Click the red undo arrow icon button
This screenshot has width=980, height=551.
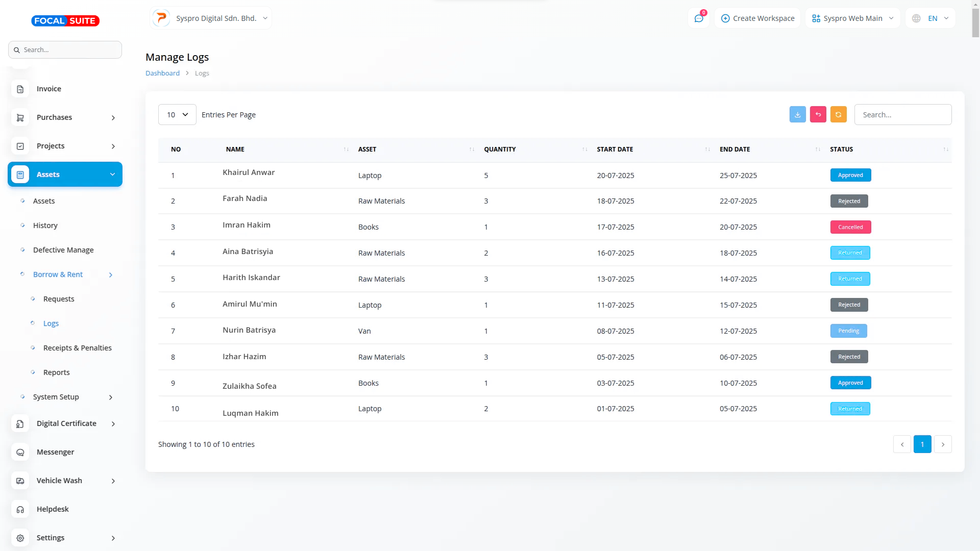pos(818,114)
